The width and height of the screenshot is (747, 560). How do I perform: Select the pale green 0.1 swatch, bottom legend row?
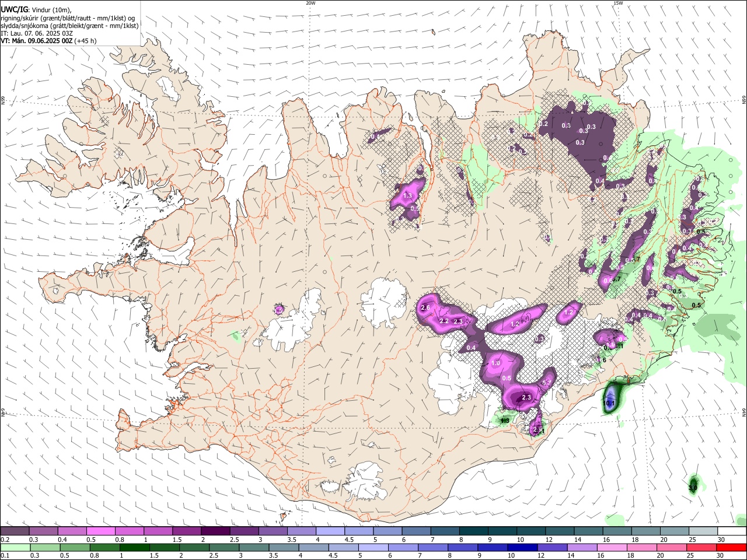[x=16, y=547]
